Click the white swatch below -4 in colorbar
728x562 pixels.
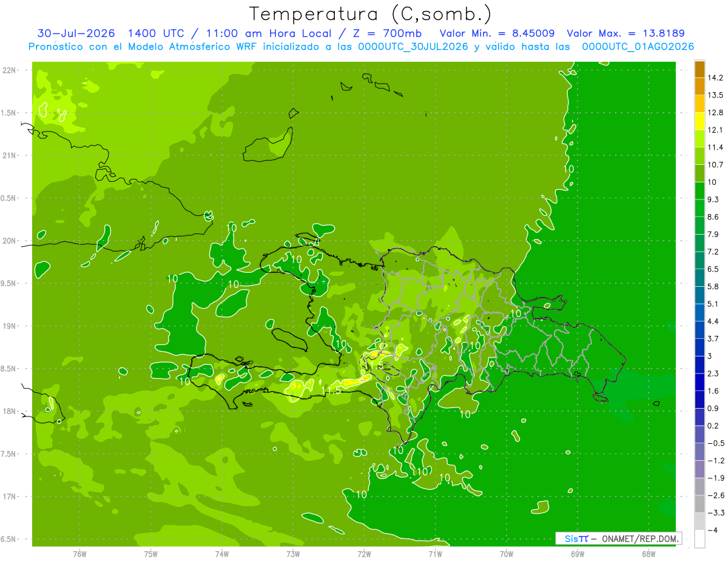(x=699, y=539)
